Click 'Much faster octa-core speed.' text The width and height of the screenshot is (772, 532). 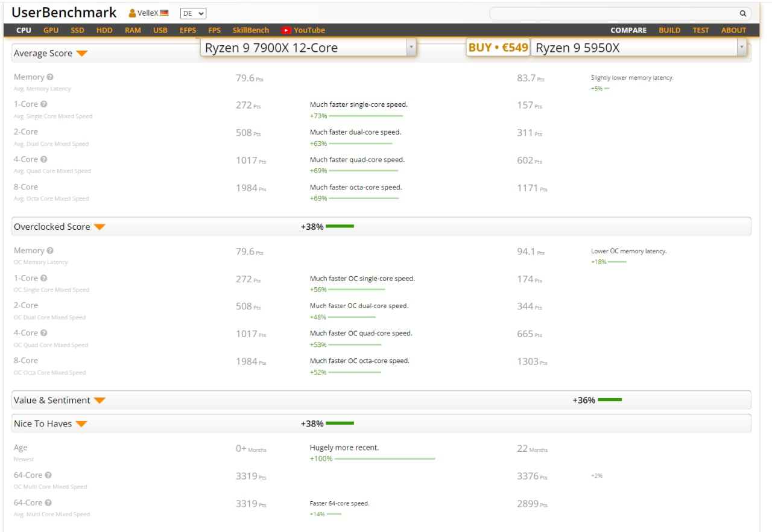(x=356, y=188)
